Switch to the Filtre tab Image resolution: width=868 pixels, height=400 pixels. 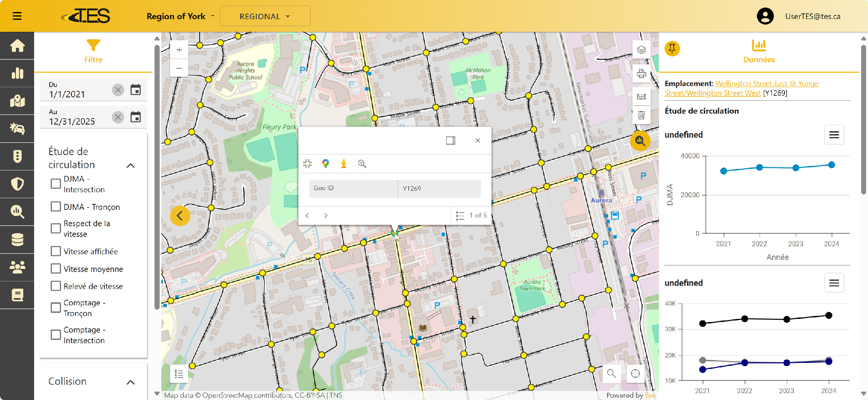93,52
